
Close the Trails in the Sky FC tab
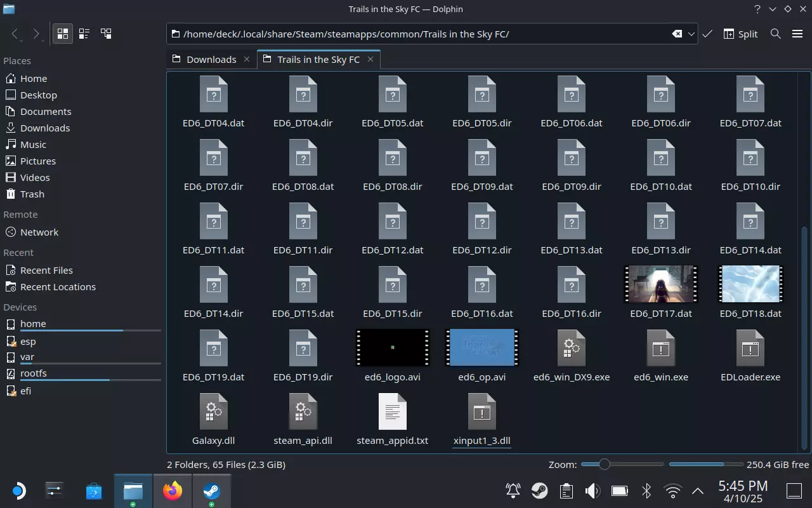tap(370, 59)
